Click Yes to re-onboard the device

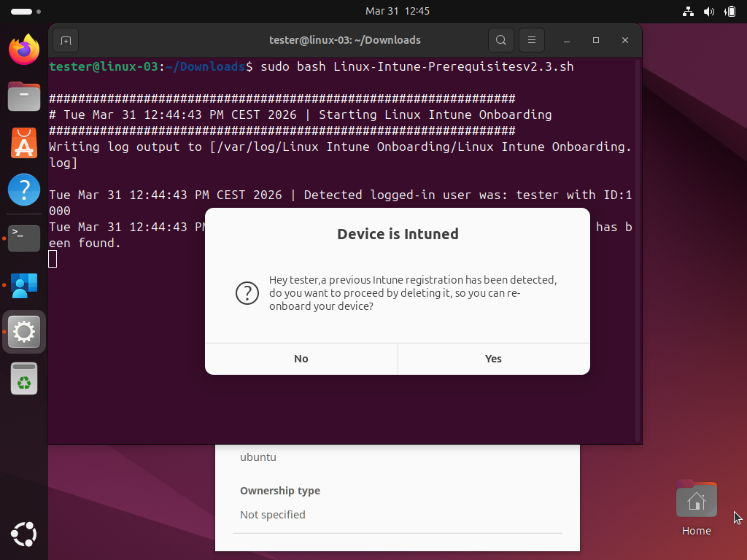(493, 358)
